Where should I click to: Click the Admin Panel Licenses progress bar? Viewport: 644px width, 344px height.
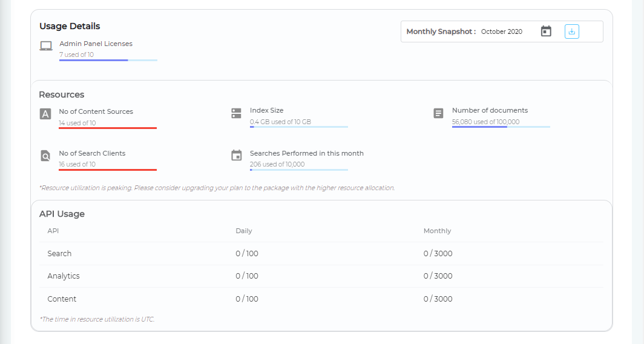click(x=108, y=61)
